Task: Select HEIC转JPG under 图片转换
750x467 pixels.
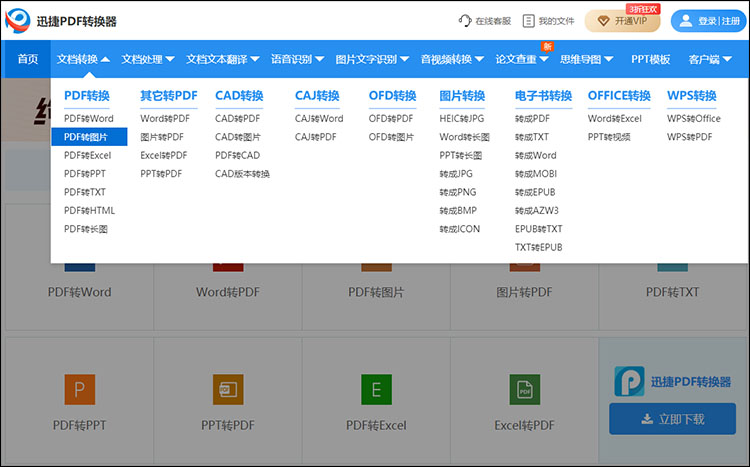Action: [462, 118]
